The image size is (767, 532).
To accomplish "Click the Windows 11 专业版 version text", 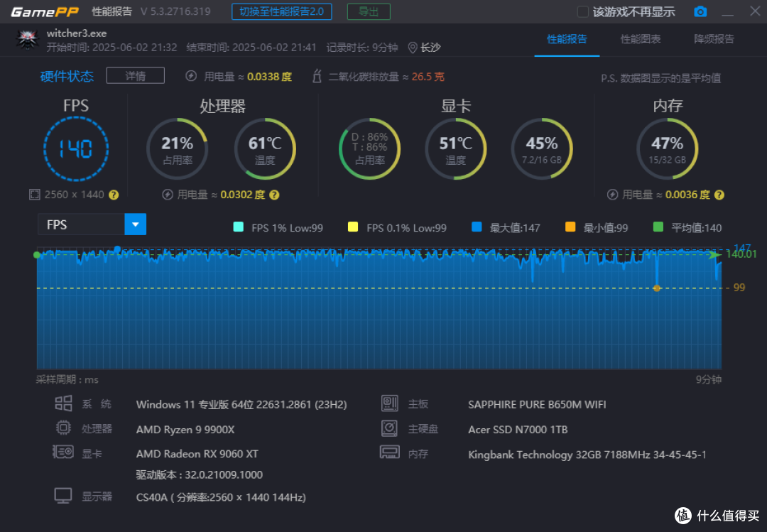I will point(241,405).
